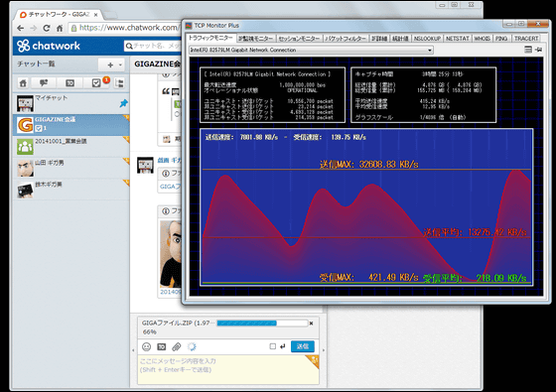
Task: Toggle the pin on マイチャット
Action: pos(123,103)
